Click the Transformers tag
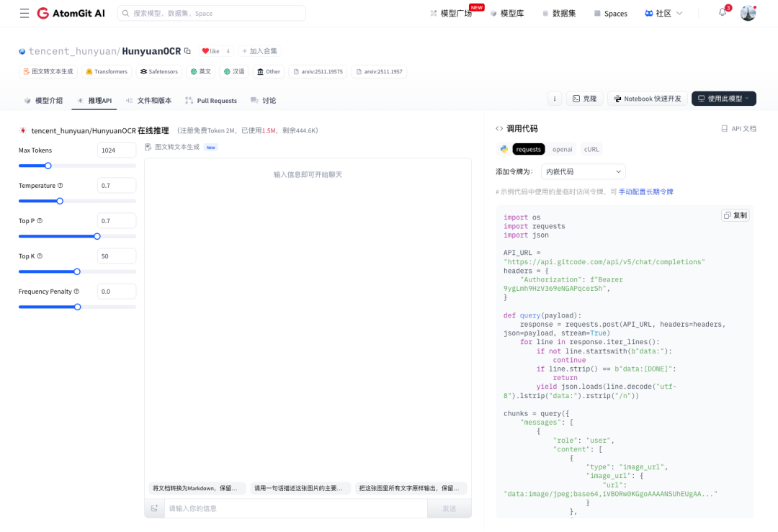 click(107, 71)
